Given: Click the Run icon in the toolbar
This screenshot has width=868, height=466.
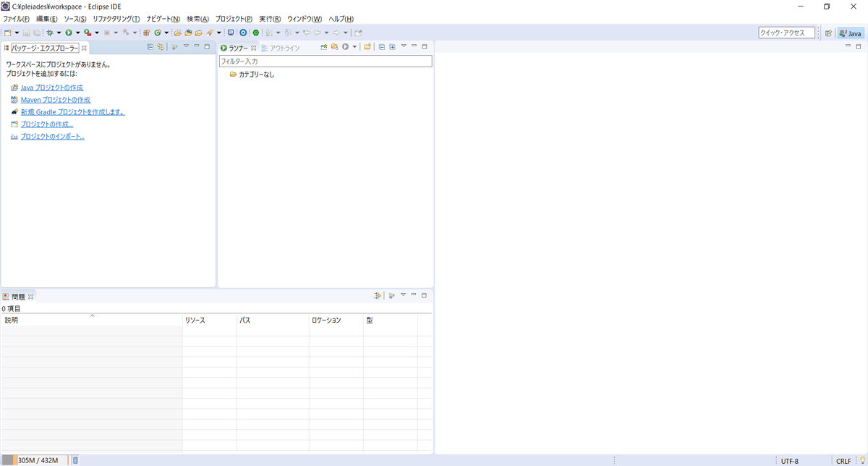Looking at the screenshot, I should point(69,33).
